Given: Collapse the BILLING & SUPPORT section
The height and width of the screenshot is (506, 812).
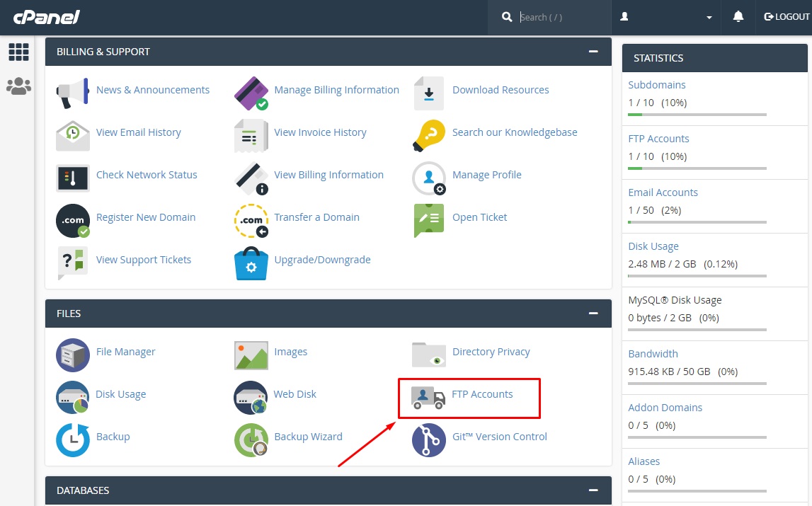Looking at the screenshot, I should [x=593, y=51].
